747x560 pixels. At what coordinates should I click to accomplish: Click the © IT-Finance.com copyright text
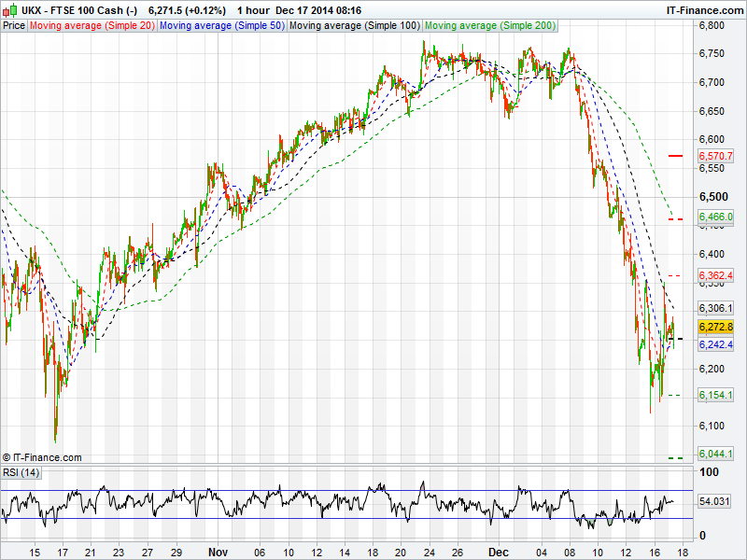click(x=42, y=457)
